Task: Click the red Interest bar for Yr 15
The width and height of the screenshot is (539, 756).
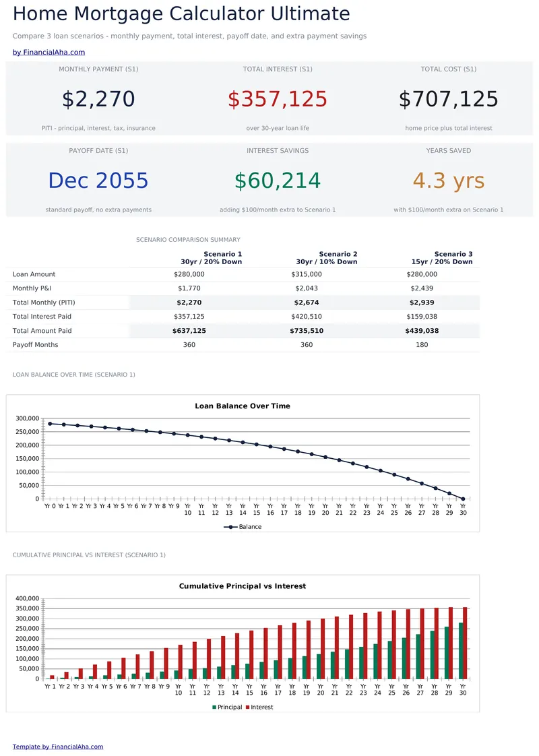Action: point(251,655)
